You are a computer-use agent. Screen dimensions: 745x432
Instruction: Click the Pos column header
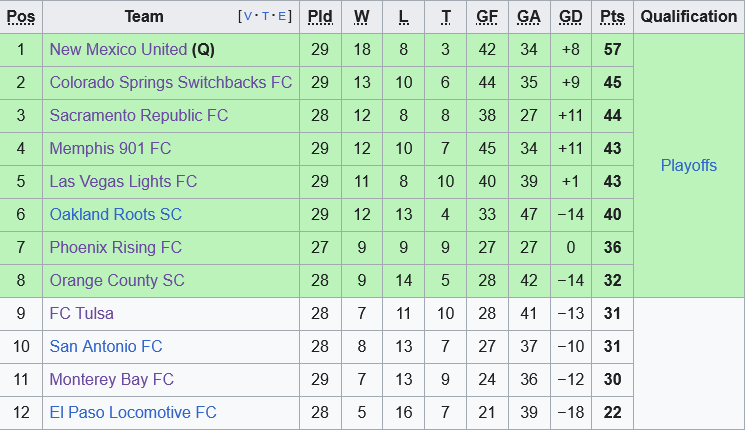click(21, 16)
